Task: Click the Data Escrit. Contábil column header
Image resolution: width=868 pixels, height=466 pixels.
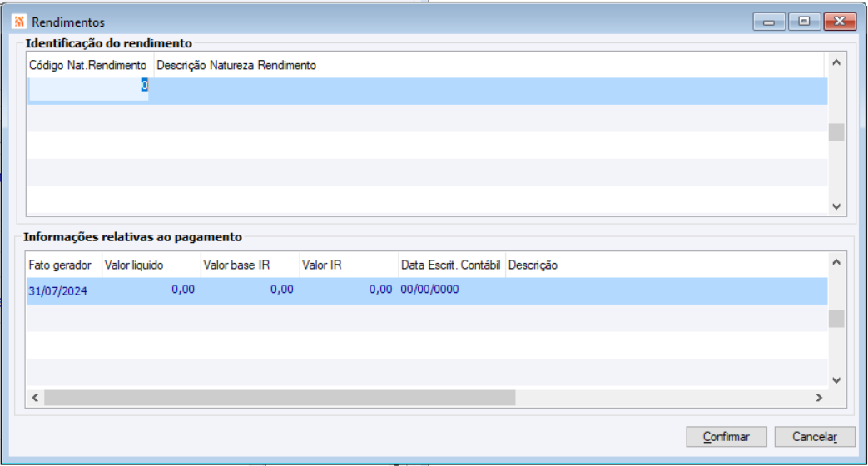Action: coord(450,265)
